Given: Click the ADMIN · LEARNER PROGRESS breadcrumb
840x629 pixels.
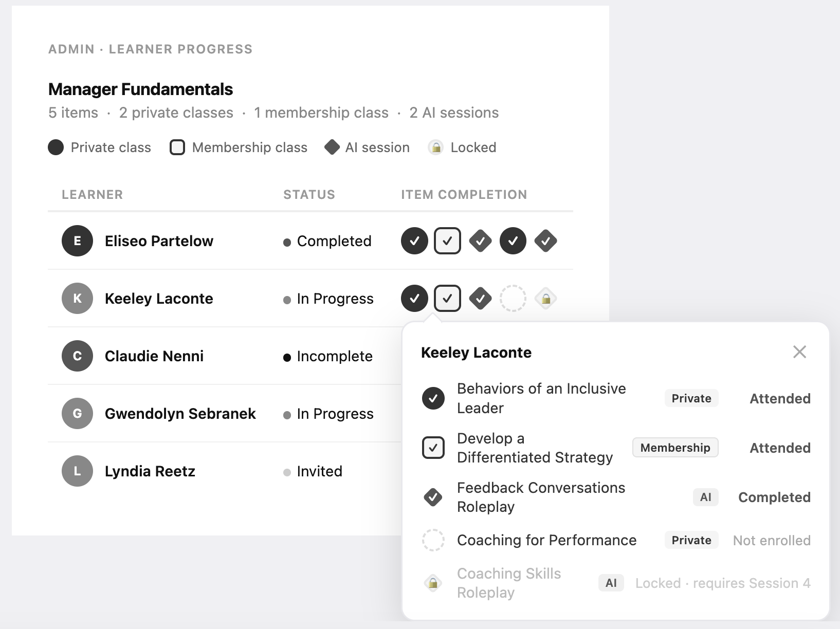Looking at the screenshot, I should pos(150,49).
